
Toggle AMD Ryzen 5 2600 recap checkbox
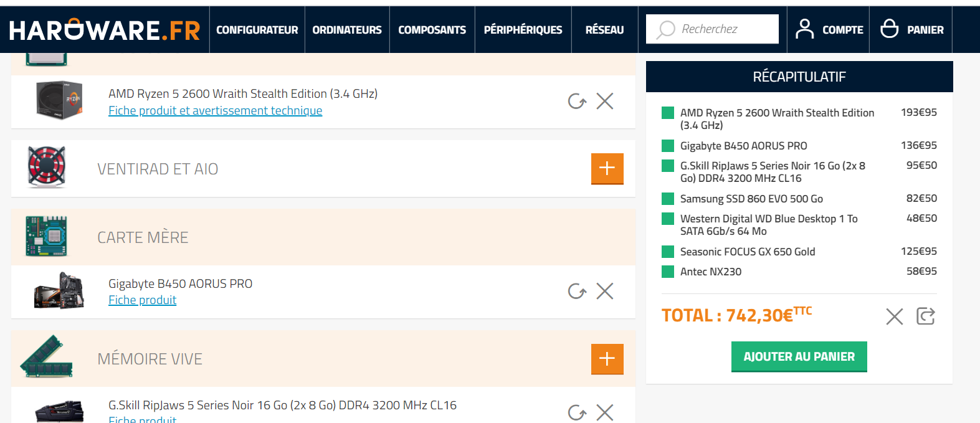coord(668,113)
